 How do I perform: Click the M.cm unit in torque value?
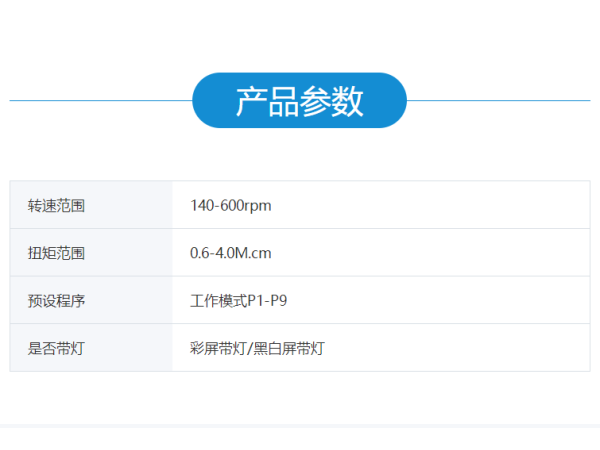pyautogui.click(x=253, y=253)
